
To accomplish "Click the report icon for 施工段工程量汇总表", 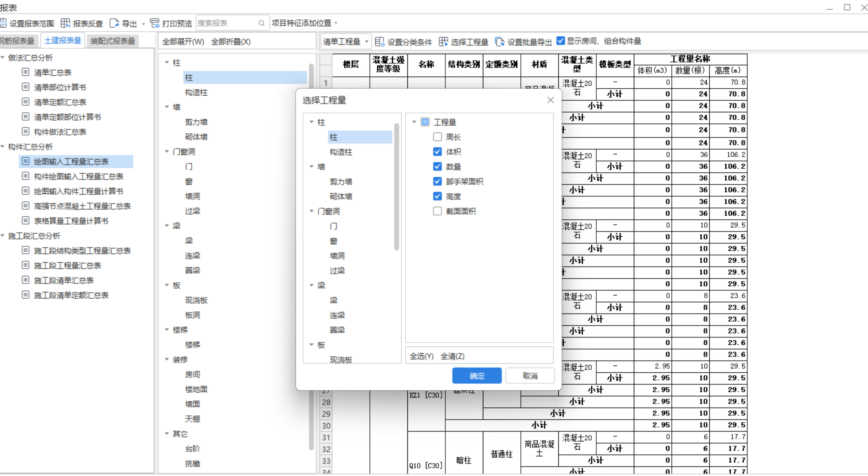I will 26,265.
